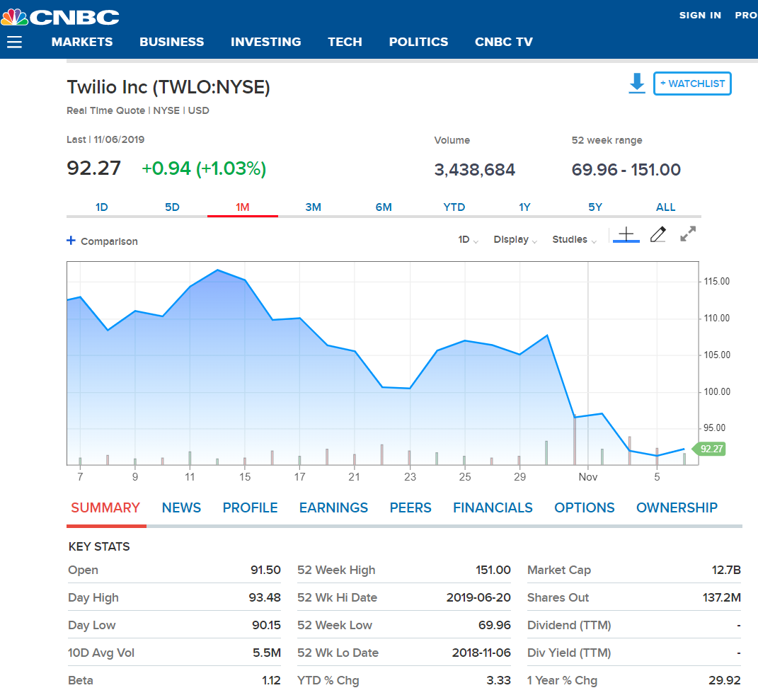This screenshot has height=700, width=758.
Task: Click the volume value 3,438,684
Action: 475,170
